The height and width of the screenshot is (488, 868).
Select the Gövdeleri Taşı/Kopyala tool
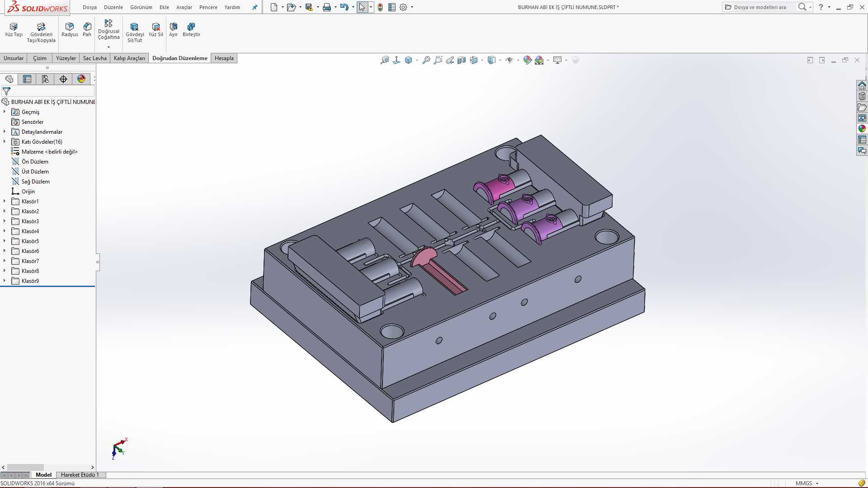point(41,33)
